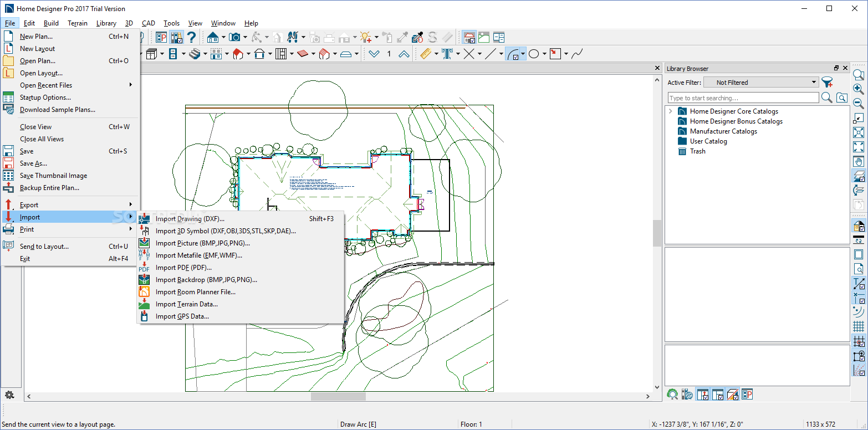Viewport: 868px width, 430px height.
Task: Toggle the Draw Arc mode button
Action: coord(513,54)
